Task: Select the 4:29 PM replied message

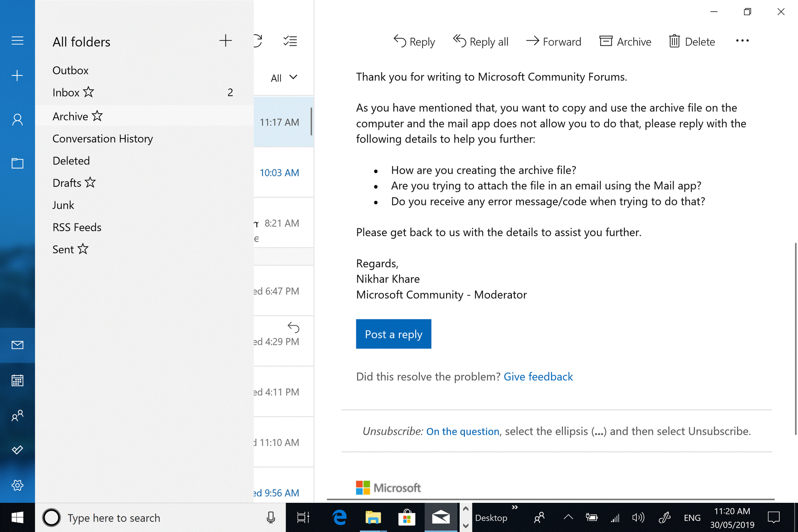Action: (x=283, y=341)
